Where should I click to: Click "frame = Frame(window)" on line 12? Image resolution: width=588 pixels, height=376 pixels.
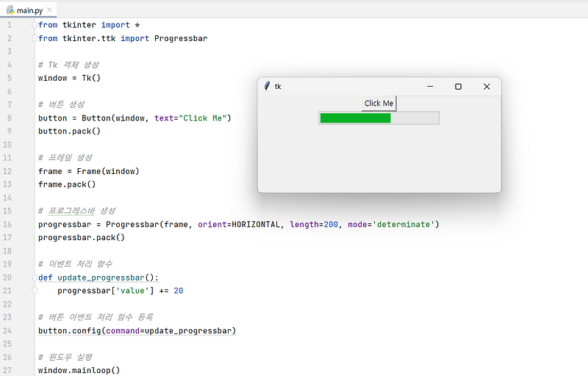88,171
